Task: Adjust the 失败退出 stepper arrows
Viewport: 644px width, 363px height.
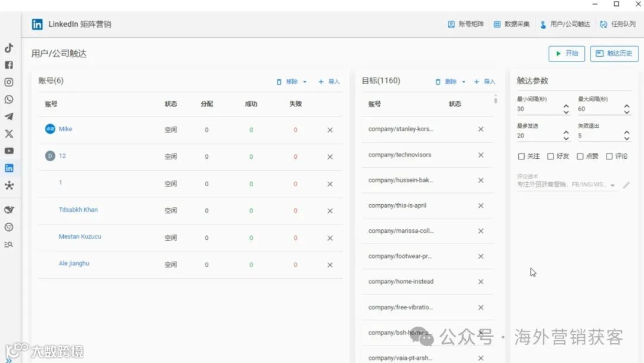Action: [x=627, y=136]
